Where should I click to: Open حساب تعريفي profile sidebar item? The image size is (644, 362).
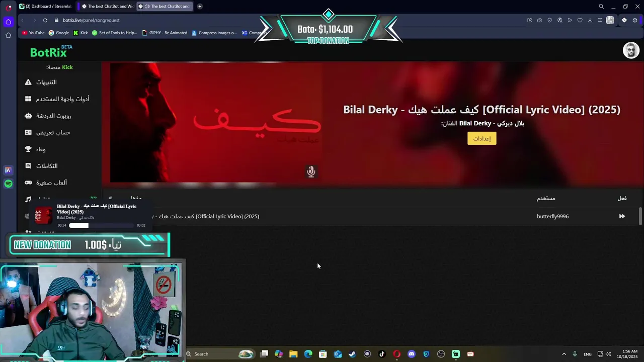point(47,132)
